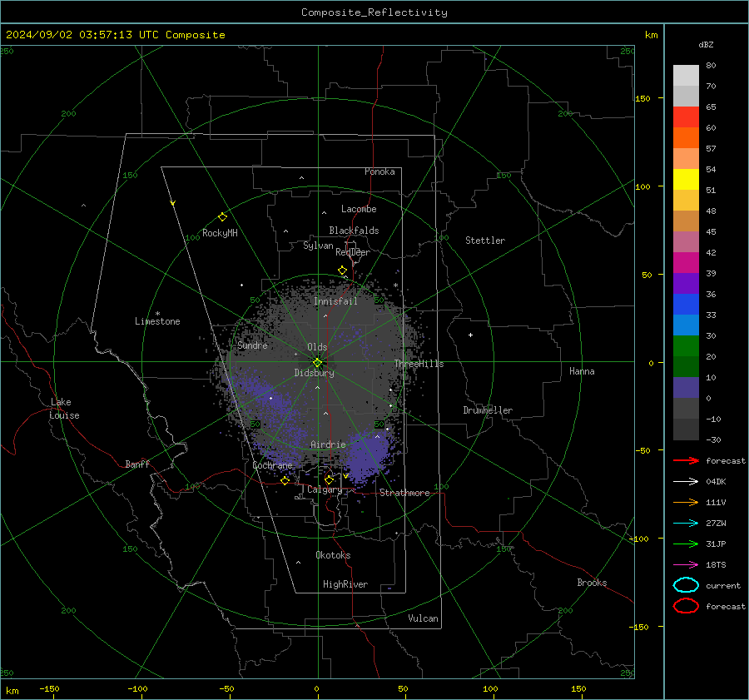Click the RedDeer city label
The image size is (749, 700).
(x=353, y=252)
